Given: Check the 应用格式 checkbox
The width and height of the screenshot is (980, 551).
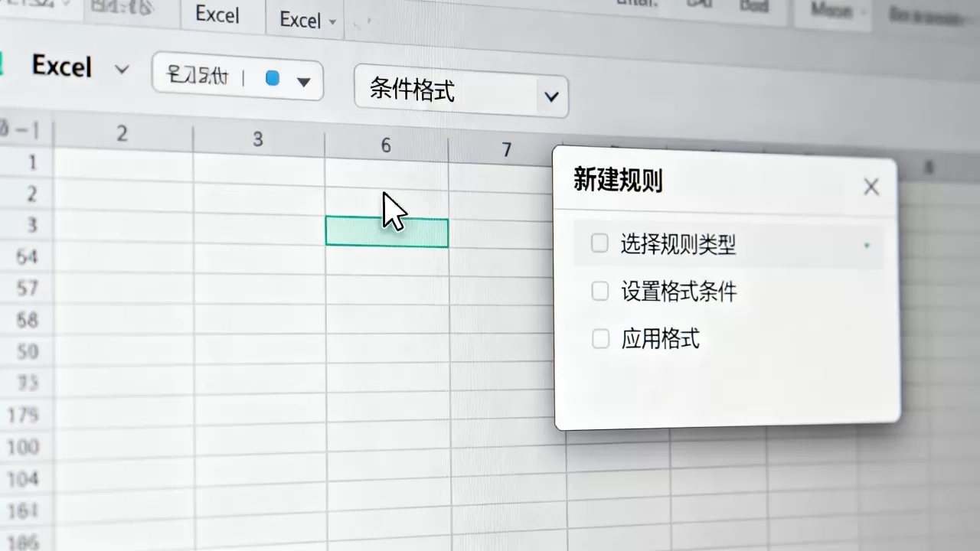Looking at the screenshot, I should [601, 338].
